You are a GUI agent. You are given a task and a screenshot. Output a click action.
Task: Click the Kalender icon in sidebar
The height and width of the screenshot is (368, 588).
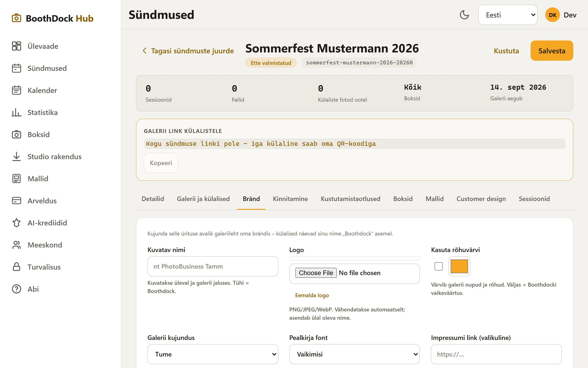pyautogui.click(x=17, y=90)
